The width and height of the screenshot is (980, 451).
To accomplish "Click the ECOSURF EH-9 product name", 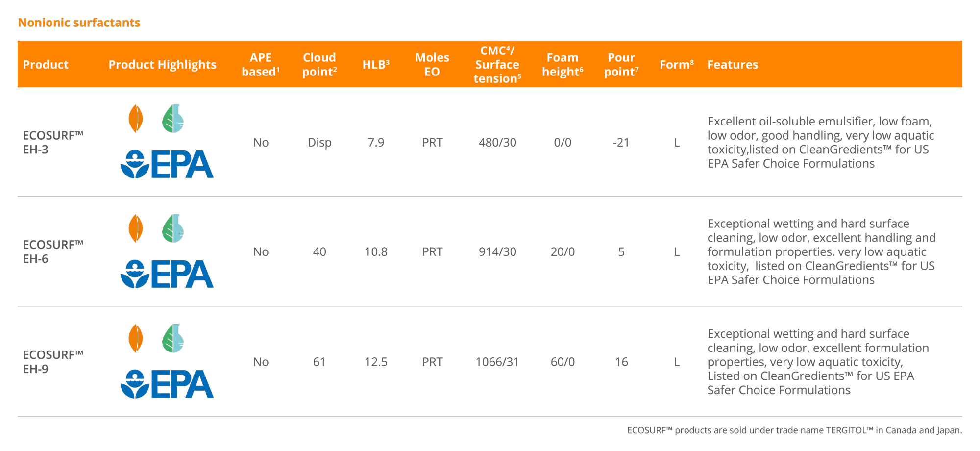I will [53, 362].
